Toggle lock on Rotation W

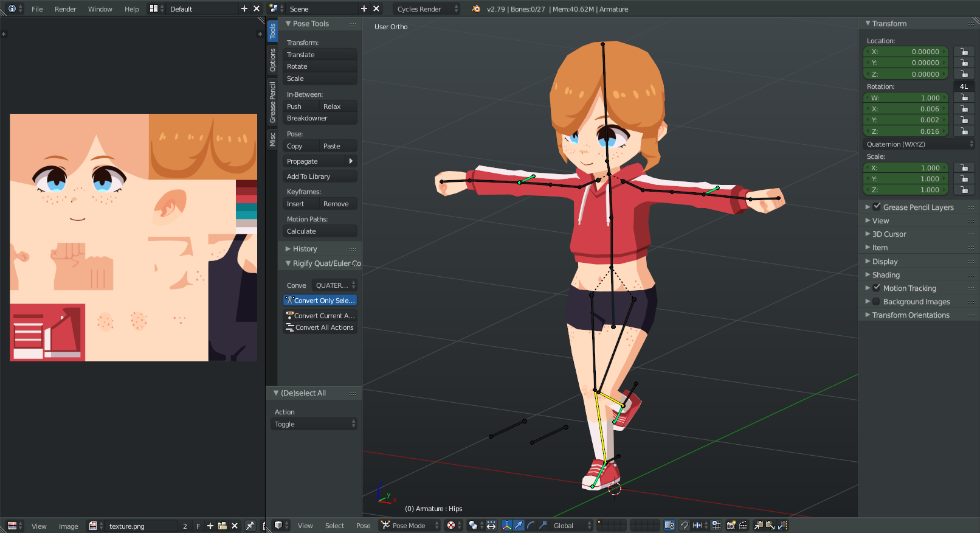(964, 97)
